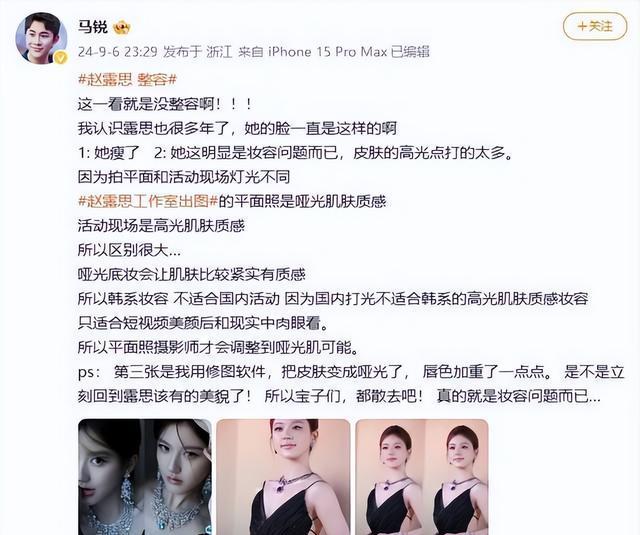The height and width of the screenshot is (535, 640).
Task: Open the poster's profile avatar
Action: (41, 38)
